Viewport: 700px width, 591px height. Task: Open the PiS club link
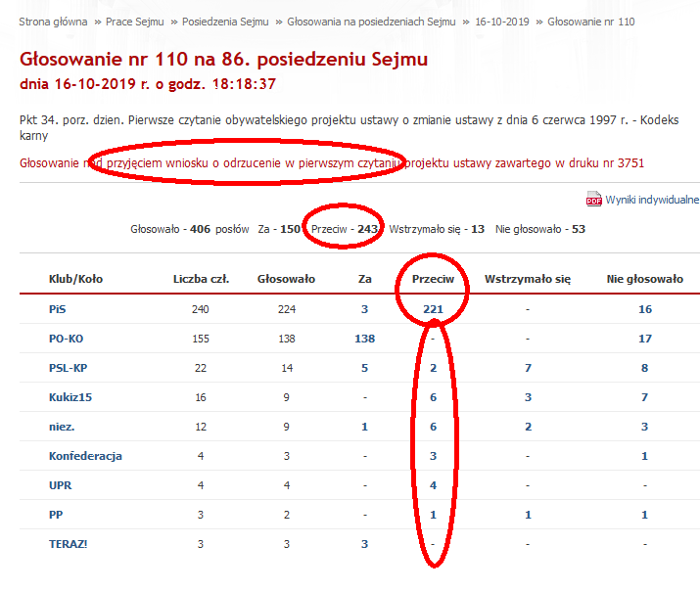(57, 309)
